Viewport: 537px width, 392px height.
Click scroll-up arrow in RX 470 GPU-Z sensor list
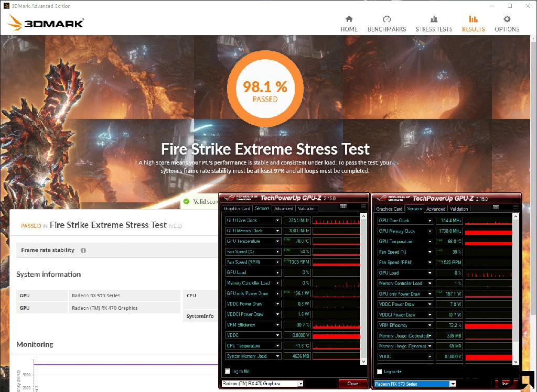364,217
